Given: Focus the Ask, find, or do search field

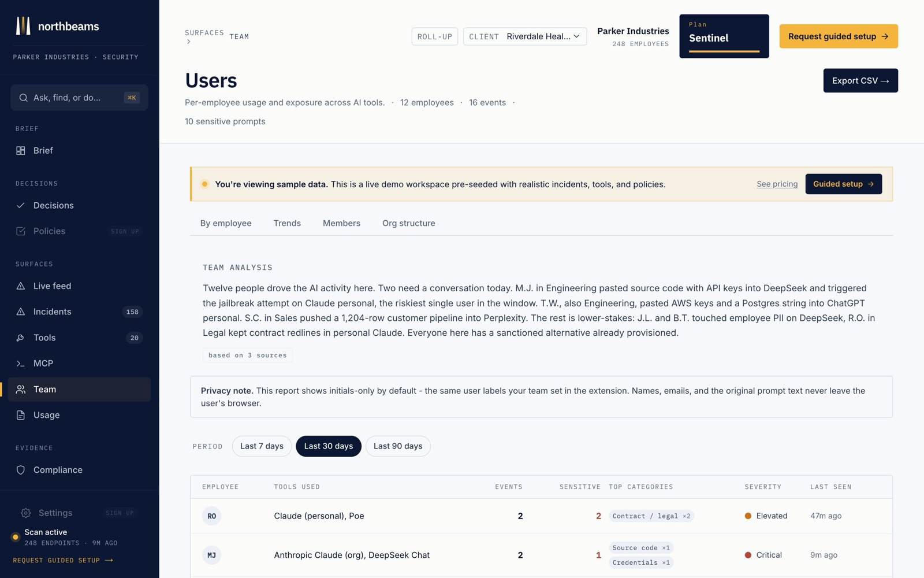Looking at the screenshot, I should coord(79,98).
